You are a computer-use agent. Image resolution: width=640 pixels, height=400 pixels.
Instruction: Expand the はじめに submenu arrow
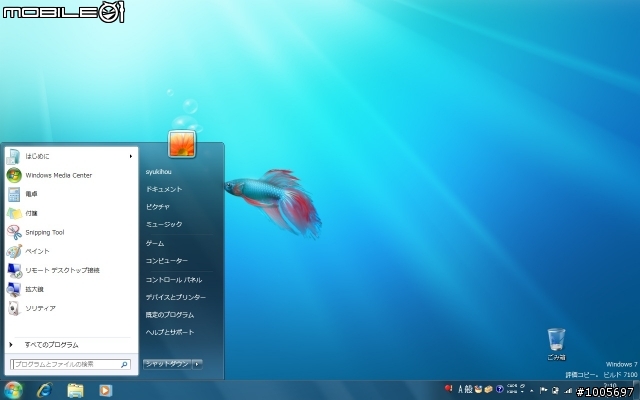click(131, 156)
